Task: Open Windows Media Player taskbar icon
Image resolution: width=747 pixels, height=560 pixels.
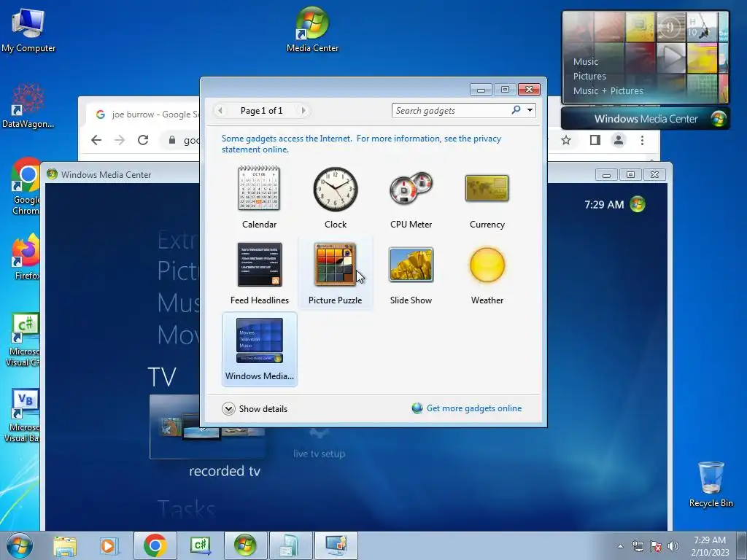Action: point(109,545)
